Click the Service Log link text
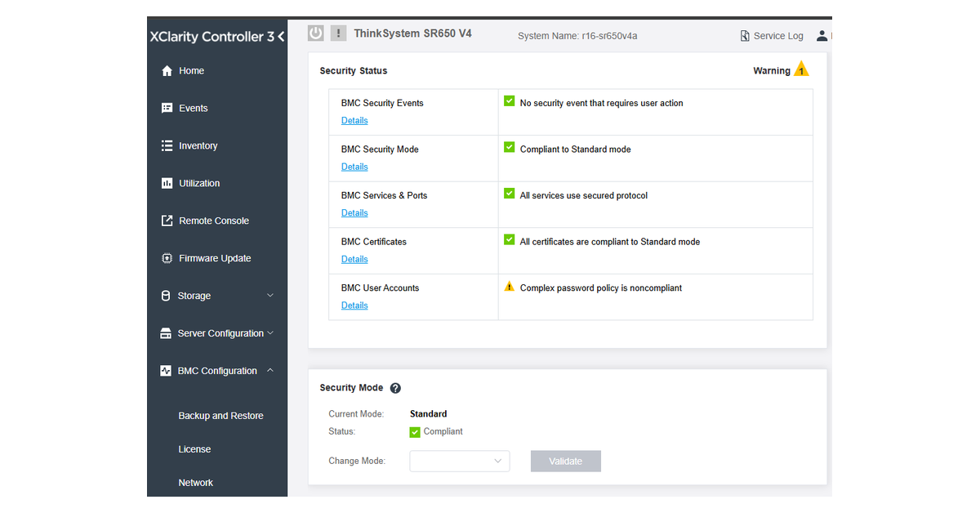 coord(778,36)
